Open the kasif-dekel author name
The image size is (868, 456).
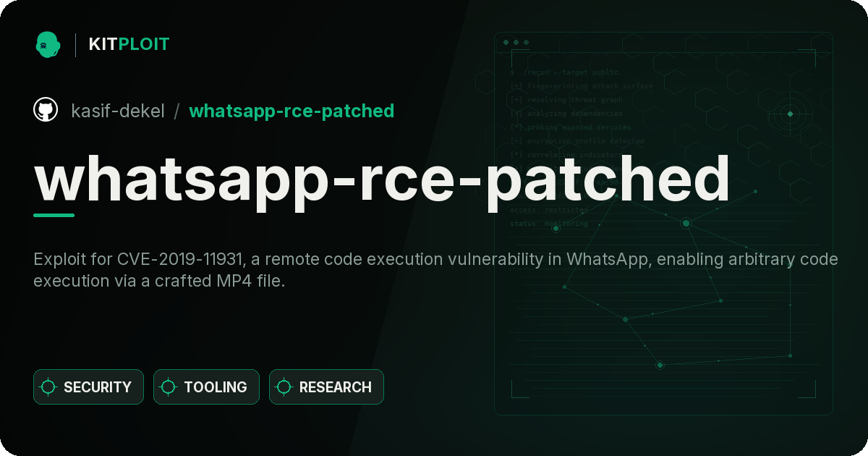pyautogui.click(x=118, y=111)
